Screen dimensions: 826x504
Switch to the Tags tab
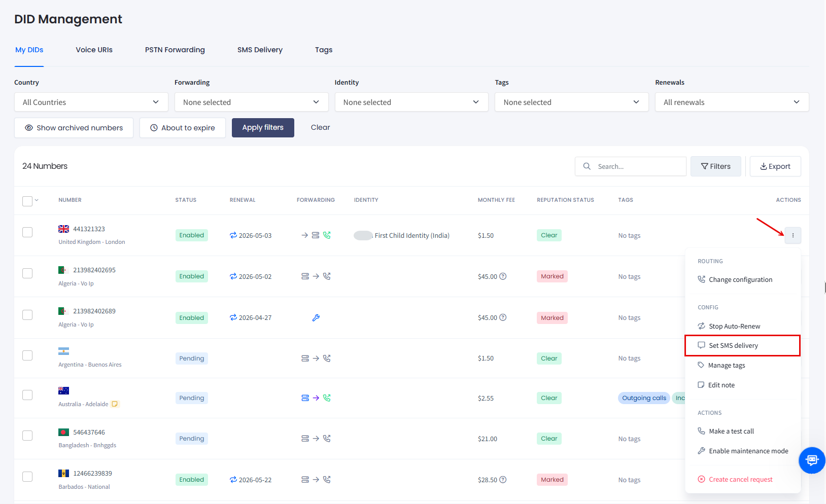tap(324, 50)
